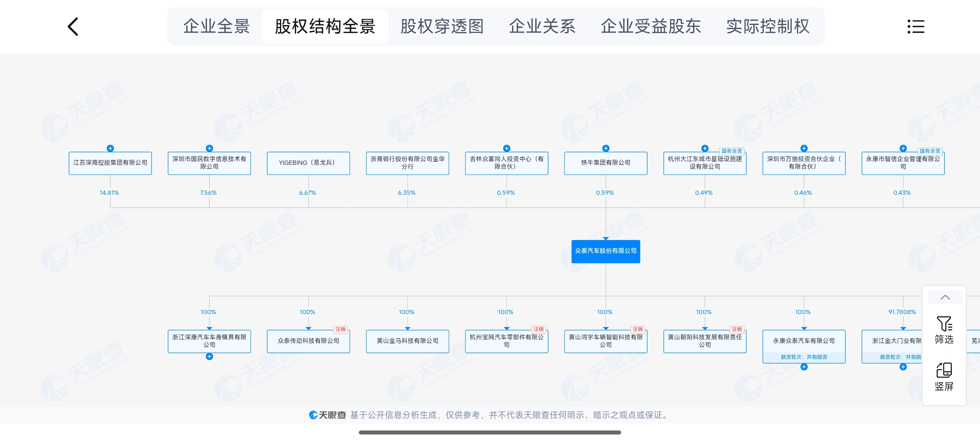Open 杭州大江东城市基础设施建设有限公司 node
980x441 pixels.
[705, 163]
